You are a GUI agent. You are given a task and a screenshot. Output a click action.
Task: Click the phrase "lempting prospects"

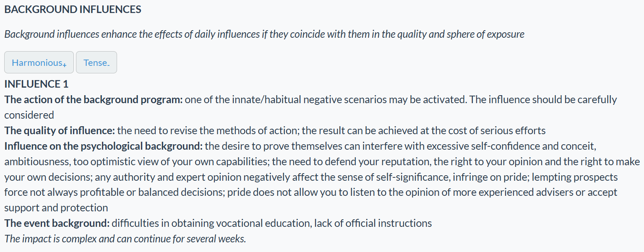575,177
